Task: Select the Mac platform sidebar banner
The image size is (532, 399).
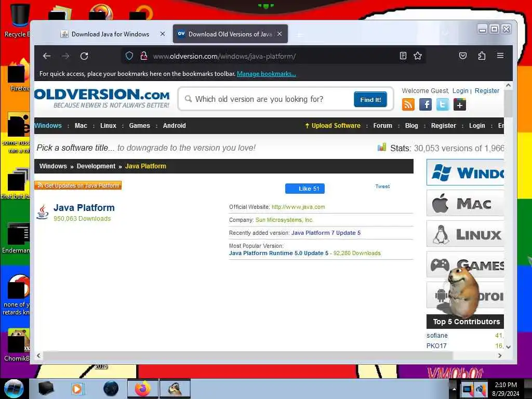Action: pos(465,203)
